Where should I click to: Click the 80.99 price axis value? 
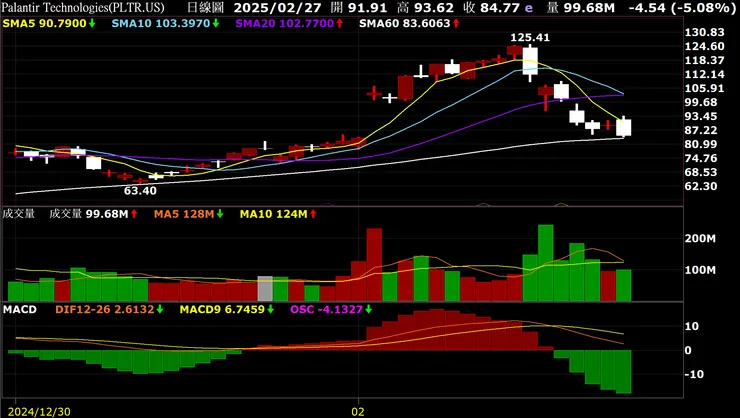tap(701, 144)
